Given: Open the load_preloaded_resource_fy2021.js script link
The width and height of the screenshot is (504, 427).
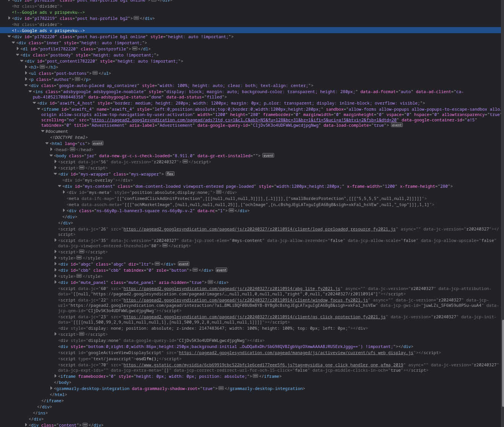Looking at the screenshot, I should 259,229.
